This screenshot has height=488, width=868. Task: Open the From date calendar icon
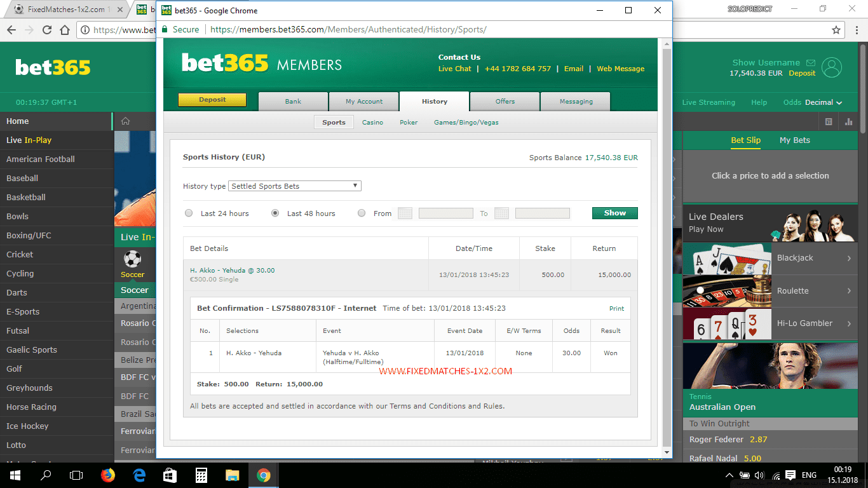point(405,213)
